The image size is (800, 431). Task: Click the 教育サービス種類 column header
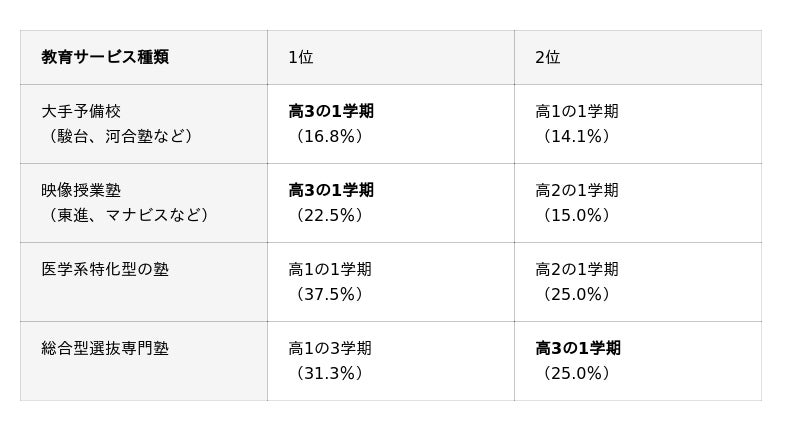tap(105, 57)
